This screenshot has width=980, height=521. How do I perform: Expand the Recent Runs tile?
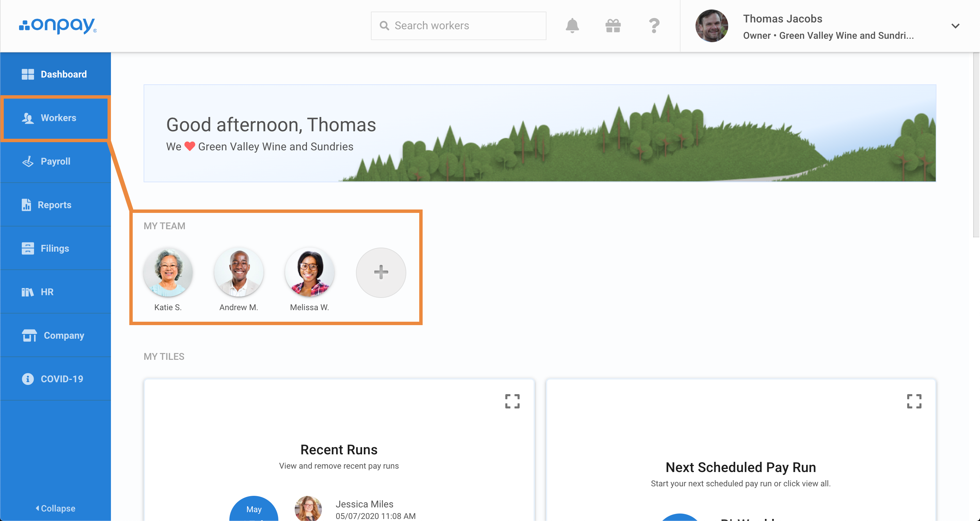point(512,401)
